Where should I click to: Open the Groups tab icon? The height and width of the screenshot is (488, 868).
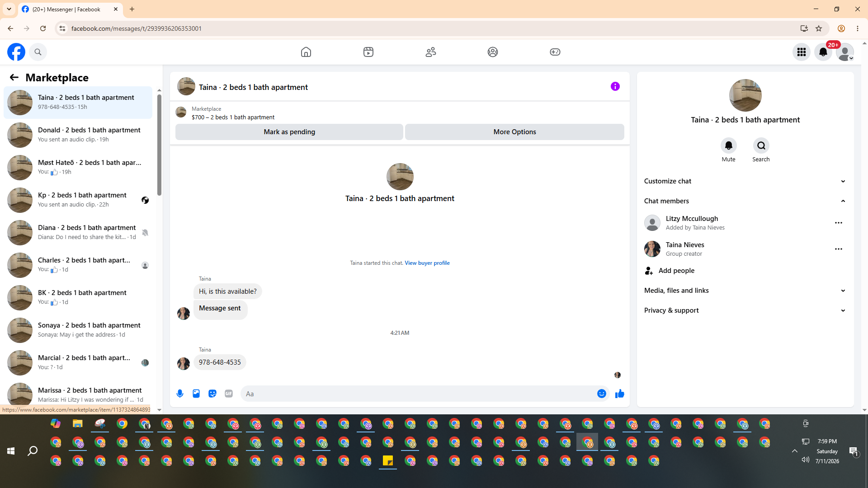(493, 52)
